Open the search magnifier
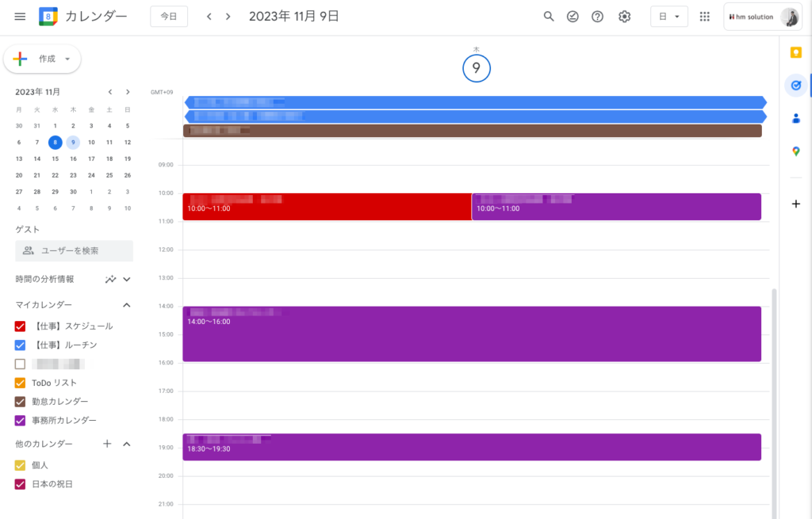Screen dimensions: 812x519 (549, 17)
